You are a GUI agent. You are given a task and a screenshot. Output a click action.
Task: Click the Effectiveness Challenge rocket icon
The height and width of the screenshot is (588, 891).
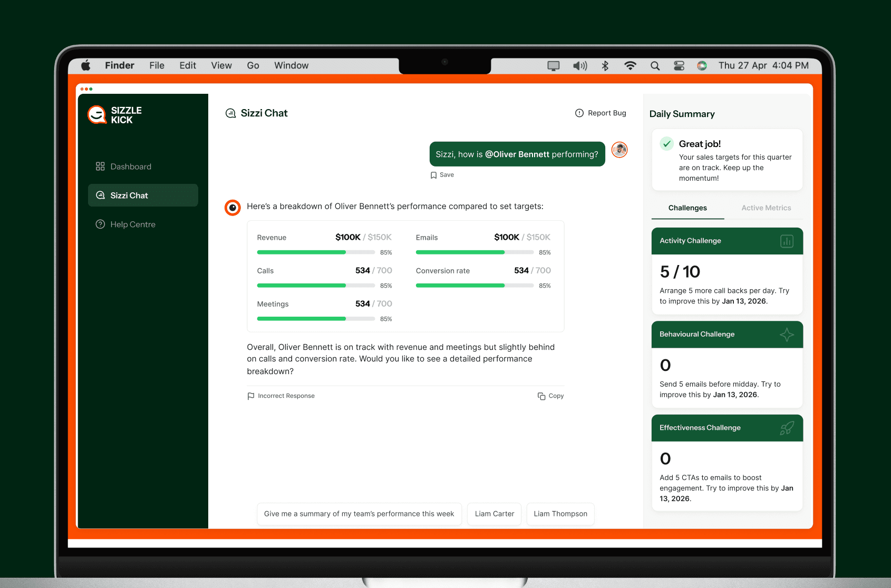[x=787, y=428]
